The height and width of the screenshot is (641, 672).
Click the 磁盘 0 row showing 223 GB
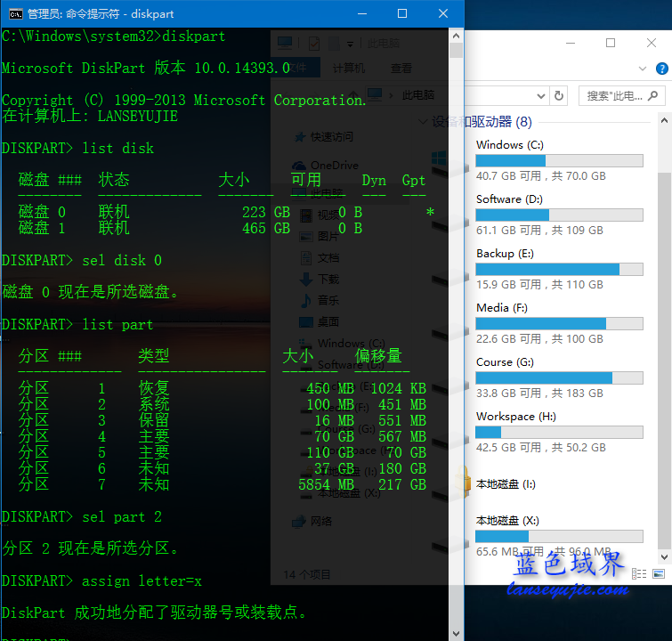coord(226,212)
